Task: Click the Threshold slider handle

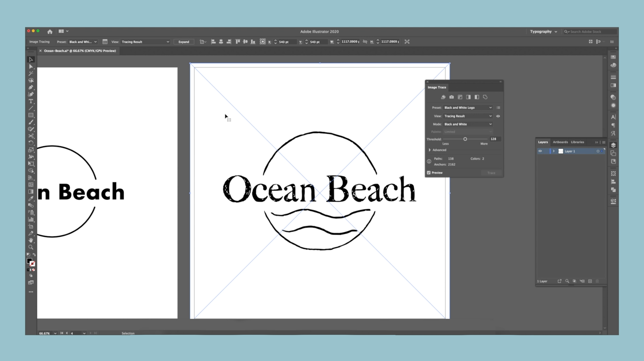Action: (x=465, y=139)
